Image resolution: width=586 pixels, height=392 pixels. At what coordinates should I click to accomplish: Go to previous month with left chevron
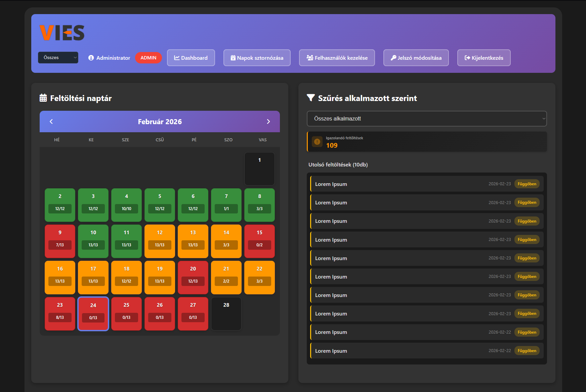(x=51, y=121)
